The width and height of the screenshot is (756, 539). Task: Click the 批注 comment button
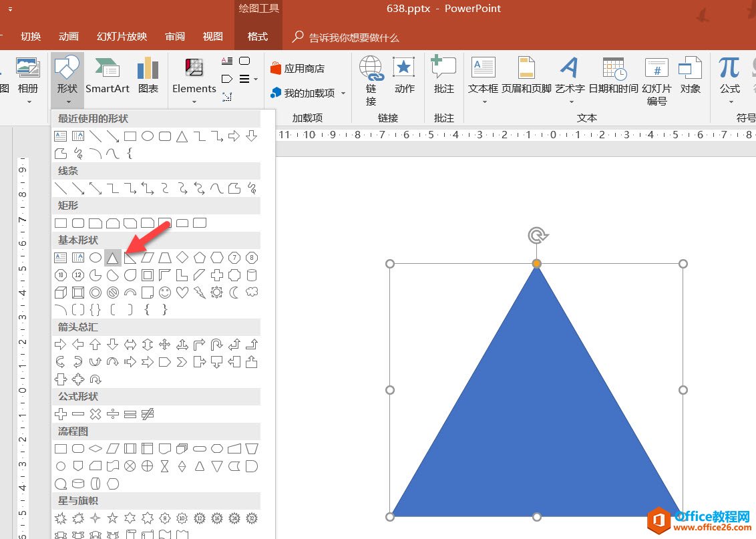(443, 75)
